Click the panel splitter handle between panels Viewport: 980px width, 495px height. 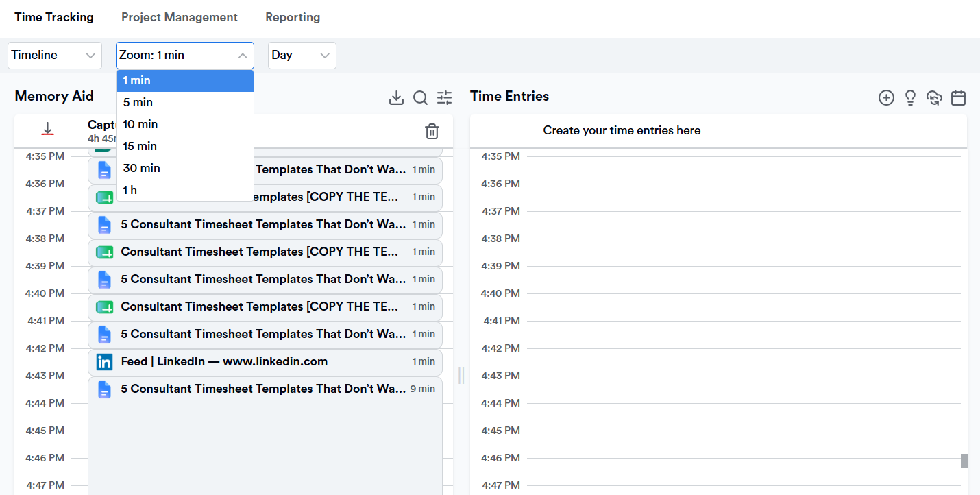[x=461, y=375]
